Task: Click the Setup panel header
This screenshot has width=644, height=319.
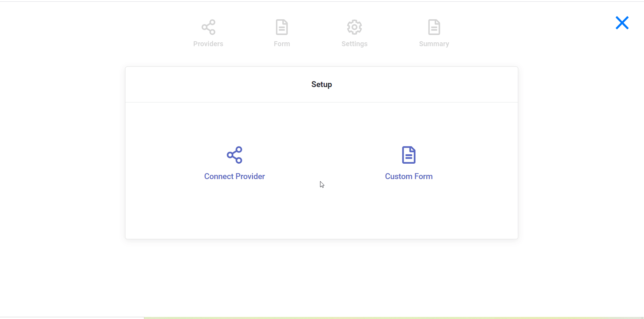Action: pos(321,84)
